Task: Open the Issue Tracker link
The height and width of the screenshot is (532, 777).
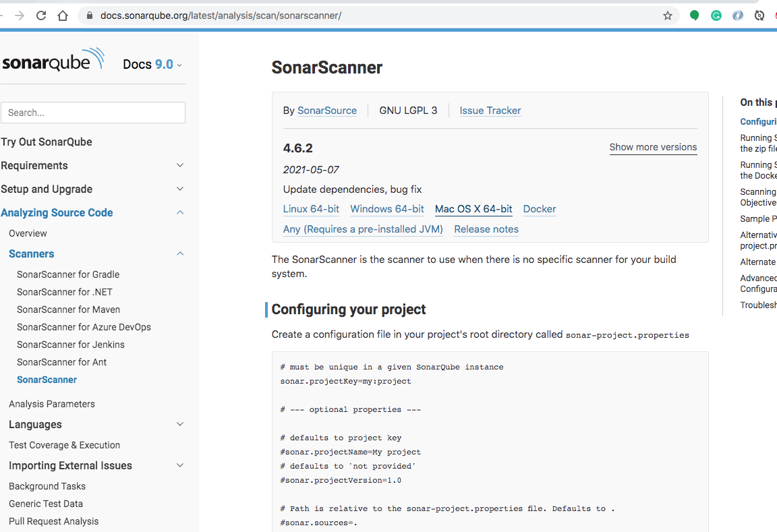Action: click(x=490, y=110)
